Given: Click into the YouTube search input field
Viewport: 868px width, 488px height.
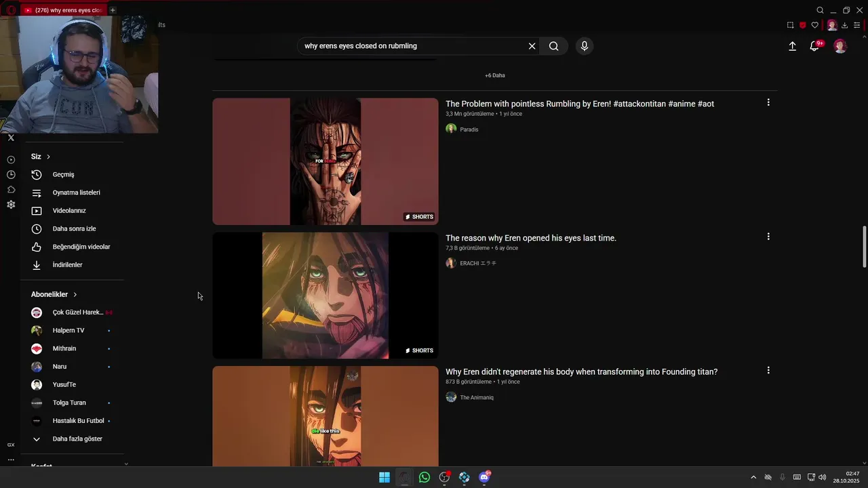Looking at the screenshot, I should [414, 46].
